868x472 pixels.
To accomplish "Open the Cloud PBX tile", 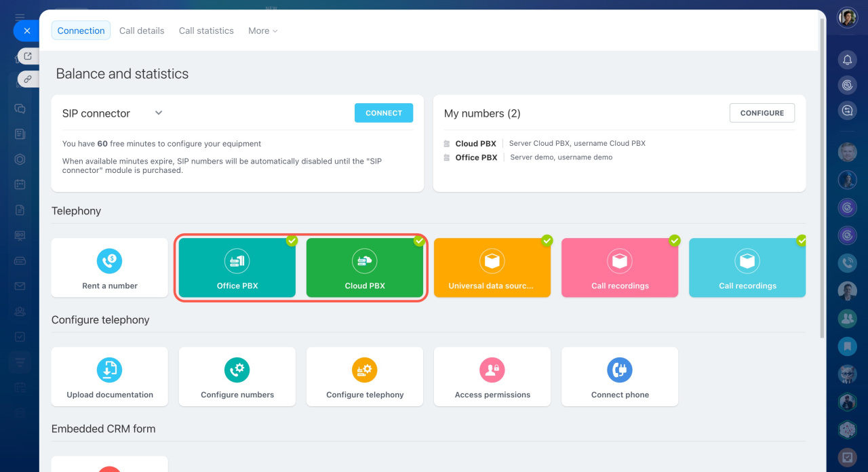I will click(x=365, y=268).
